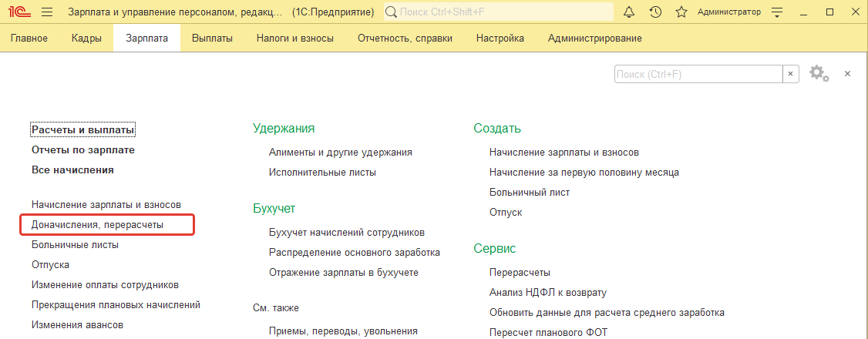Open the notifications bell
Image resolution: width=868 pixels, height=339 pixels.
coord(629,12)
